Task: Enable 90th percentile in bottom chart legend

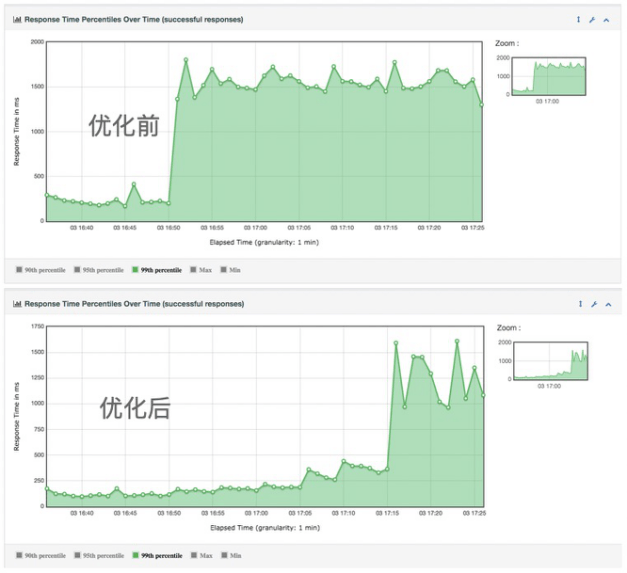Action: pyautogui.click(x=45, y=553)
